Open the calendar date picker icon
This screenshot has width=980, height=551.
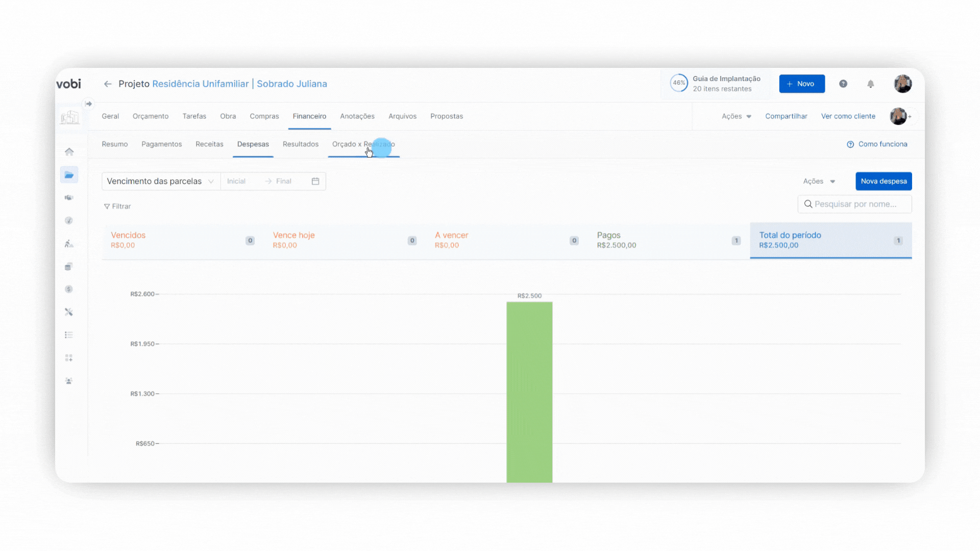[315, 182]
